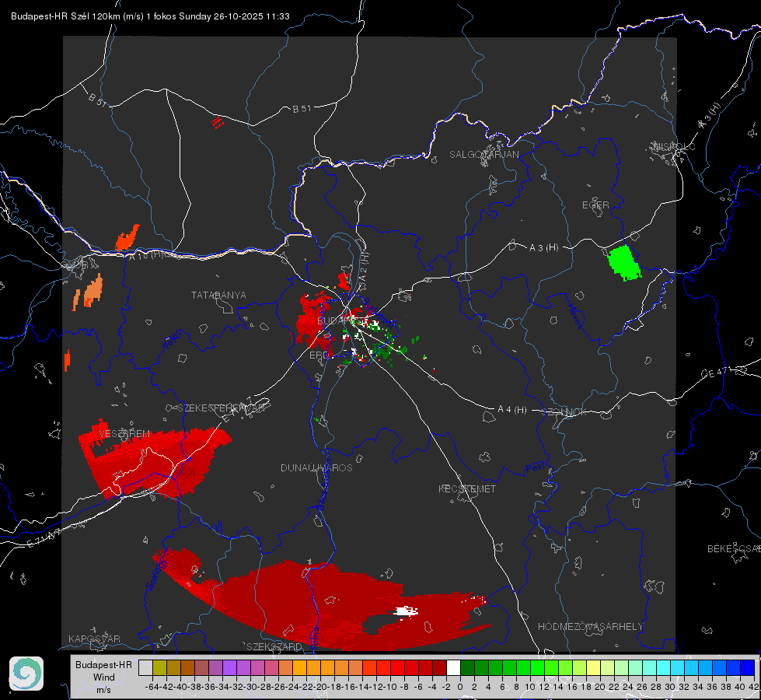This screenshot has width=761, height=700.
Task: Click the blue Heves county label
Action: 574,317
